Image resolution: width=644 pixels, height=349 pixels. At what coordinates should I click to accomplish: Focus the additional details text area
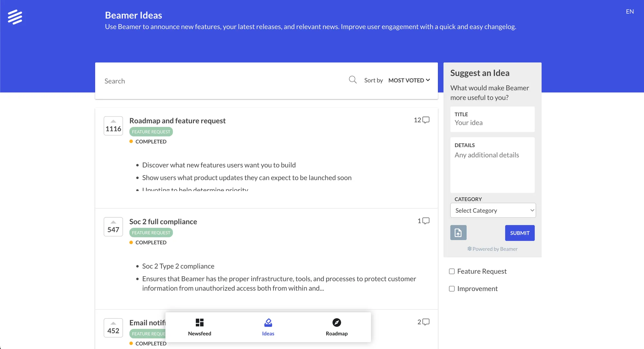click(x=492, y=165)
